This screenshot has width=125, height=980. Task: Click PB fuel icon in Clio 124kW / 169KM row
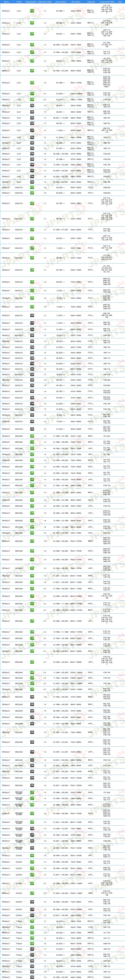click(x=32, y=94)
